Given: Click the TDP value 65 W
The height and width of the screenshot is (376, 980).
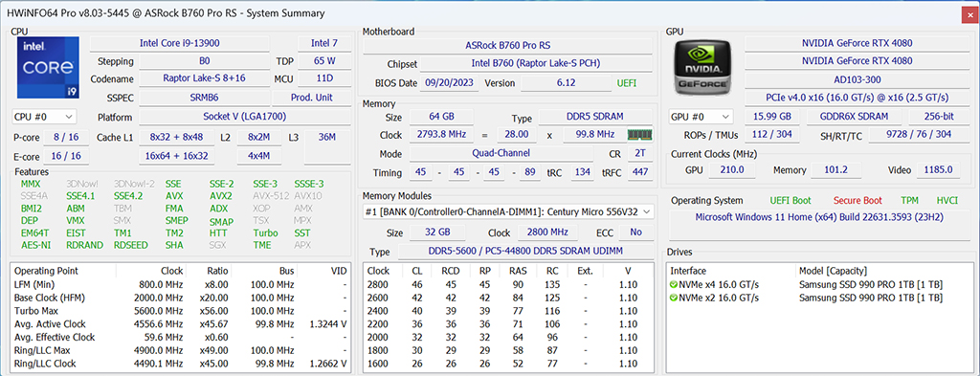Looking at the screenshot, I should coord(324,61).
